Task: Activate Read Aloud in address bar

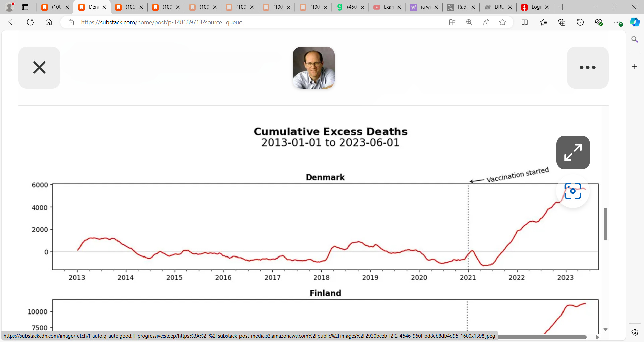Action: coord(486,22)
